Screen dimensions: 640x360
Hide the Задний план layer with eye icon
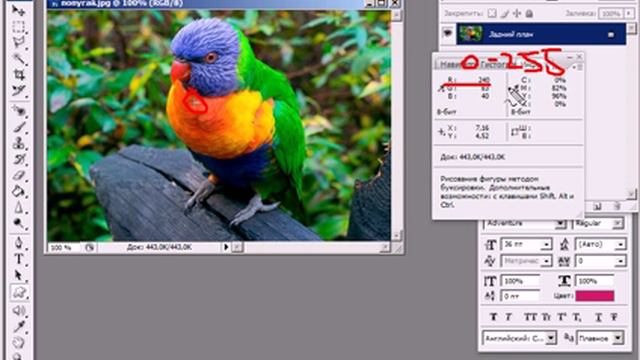(448, 33)
